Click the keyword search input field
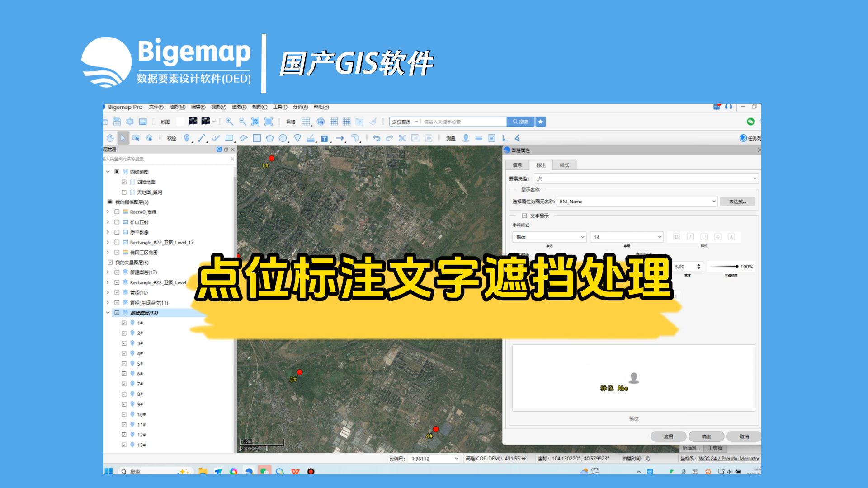 pos(463,122)
